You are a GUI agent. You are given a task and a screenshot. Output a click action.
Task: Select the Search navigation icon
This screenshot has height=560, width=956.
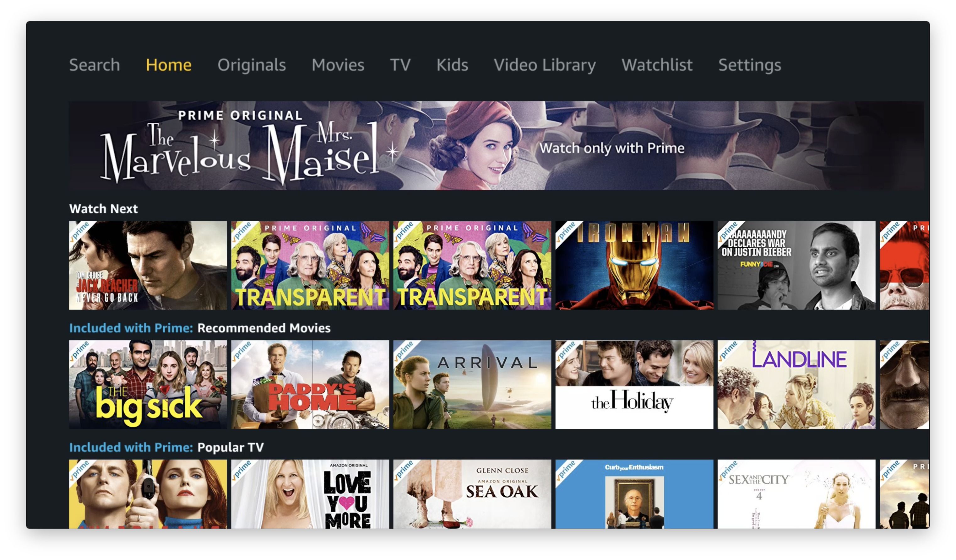[93, 64]
